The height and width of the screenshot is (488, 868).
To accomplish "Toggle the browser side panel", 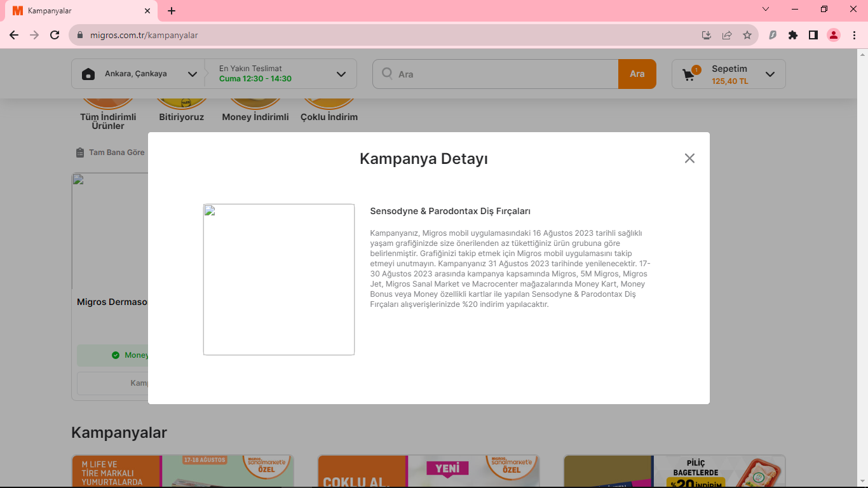I will (813, 35).
